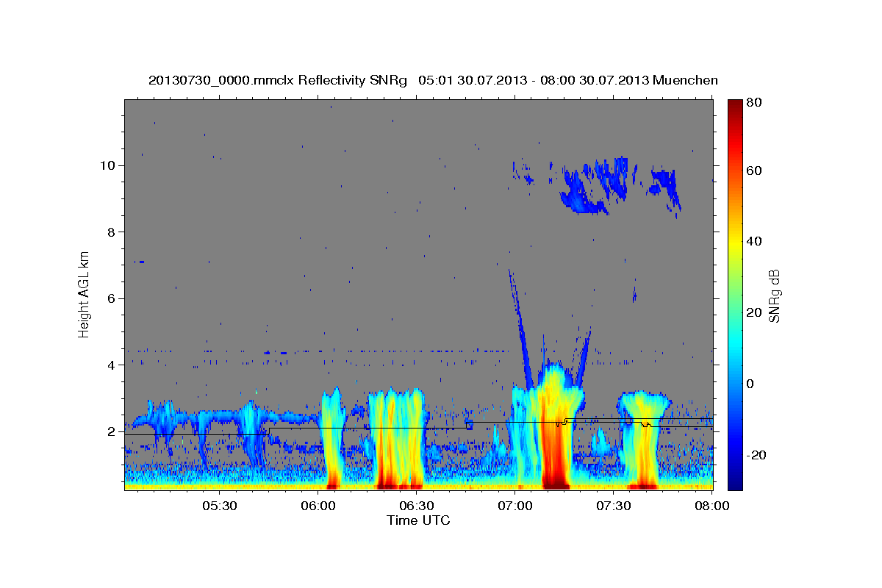This screenshot has height=588, width=882.
Task: Click the 07:30 time tick label
Action: [x=614, y=506]
